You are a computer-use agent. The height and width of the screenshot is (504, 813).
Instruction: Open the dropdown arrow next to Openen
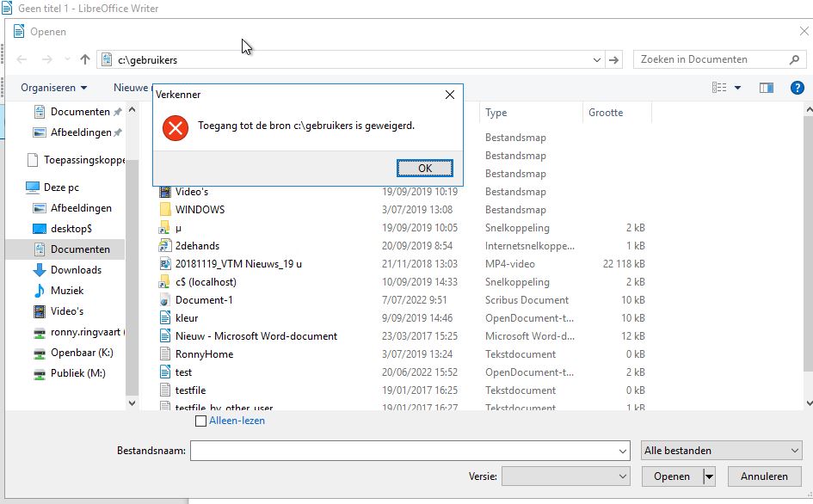coord(710,476)
